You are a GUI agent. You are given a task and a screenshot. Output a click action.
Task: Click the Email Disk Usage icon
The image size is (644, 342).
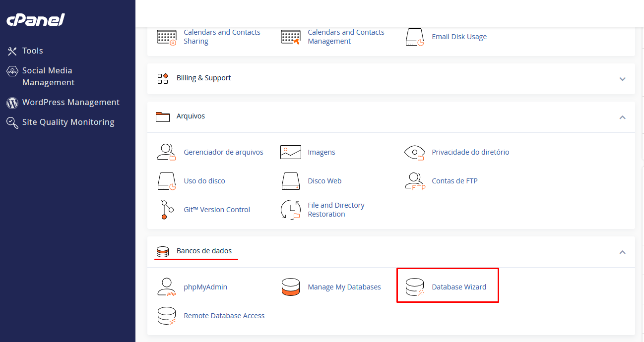click(415, 37)
